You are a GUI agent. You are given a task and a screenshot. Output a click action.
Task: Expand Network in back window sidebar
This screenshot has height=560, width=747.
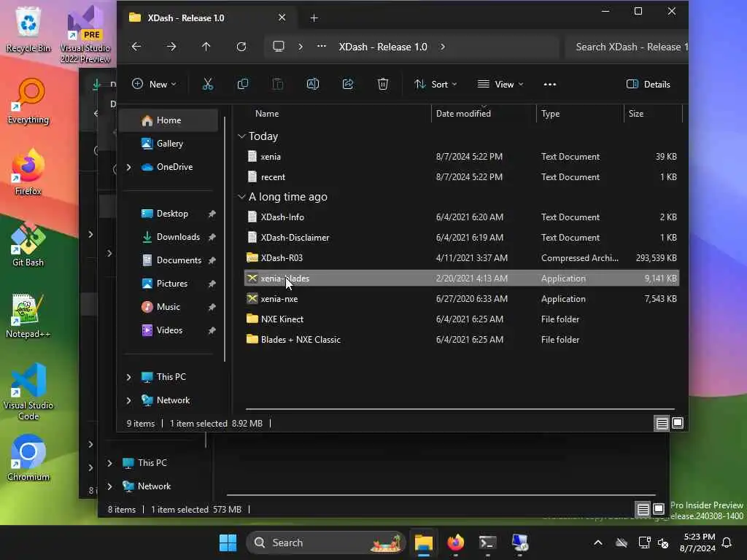click(x=109, y=486)
